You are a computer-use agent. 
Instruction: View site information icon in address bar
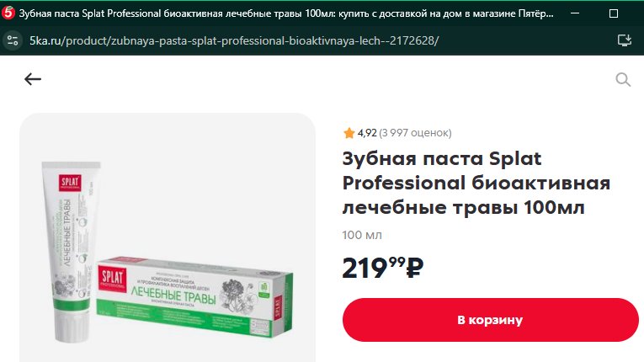(x=13, y=40)
